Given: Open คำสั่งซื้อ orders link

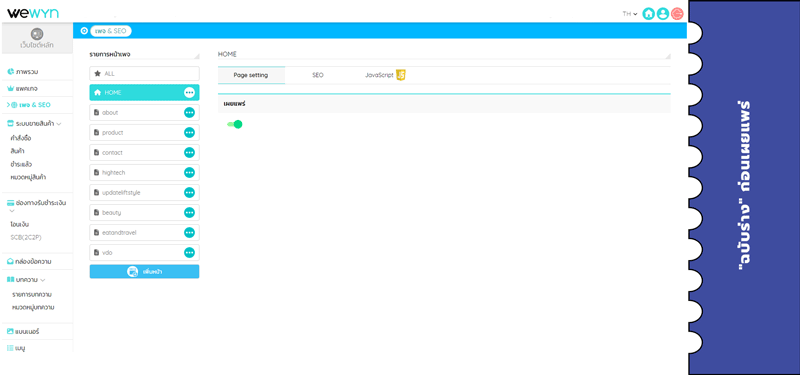Looking at the screenshot, I should click(x=21, y=138).
